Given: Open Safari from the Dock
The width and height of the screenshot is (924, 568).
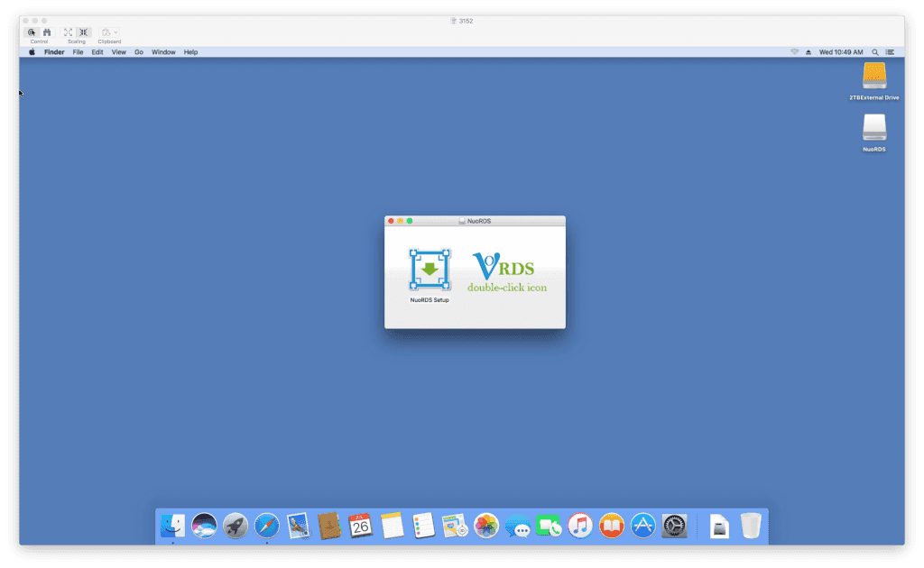Looking at the screenshot, I should pos(266,526).
